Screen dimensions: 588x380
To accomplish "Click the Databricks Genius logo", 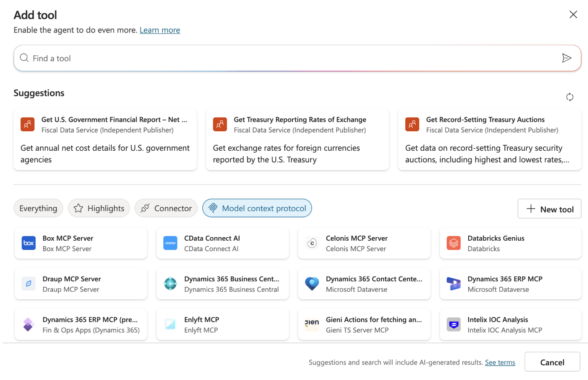I will [x=454, y=243].
